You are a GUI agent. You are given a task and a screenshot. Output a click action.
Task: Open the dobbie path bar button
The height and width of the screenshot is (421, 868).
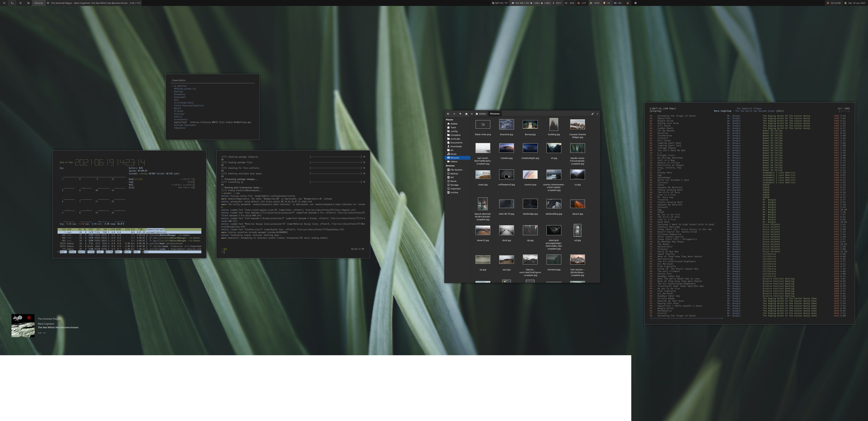[x=481, y=114]
